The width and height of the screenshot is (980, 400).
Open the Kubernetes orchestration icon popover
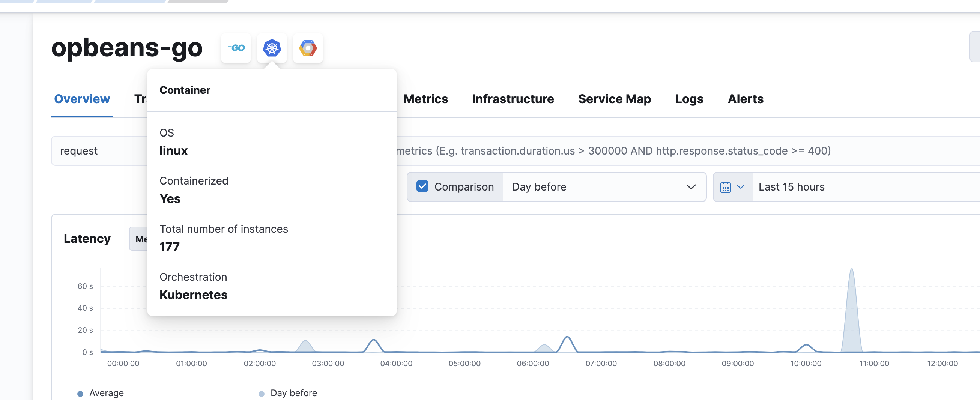(272, 48)
